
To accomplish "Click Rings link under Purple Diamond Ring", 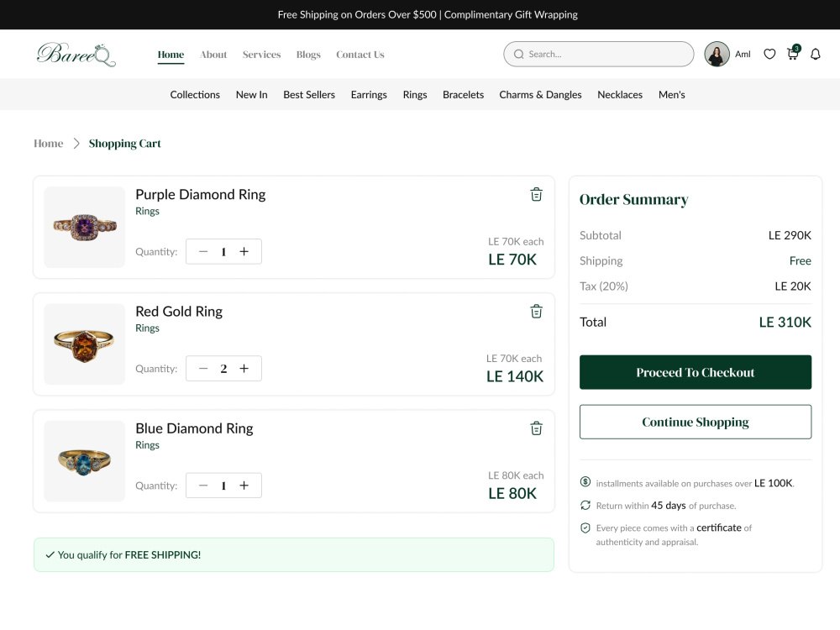I will click(147, 211).
